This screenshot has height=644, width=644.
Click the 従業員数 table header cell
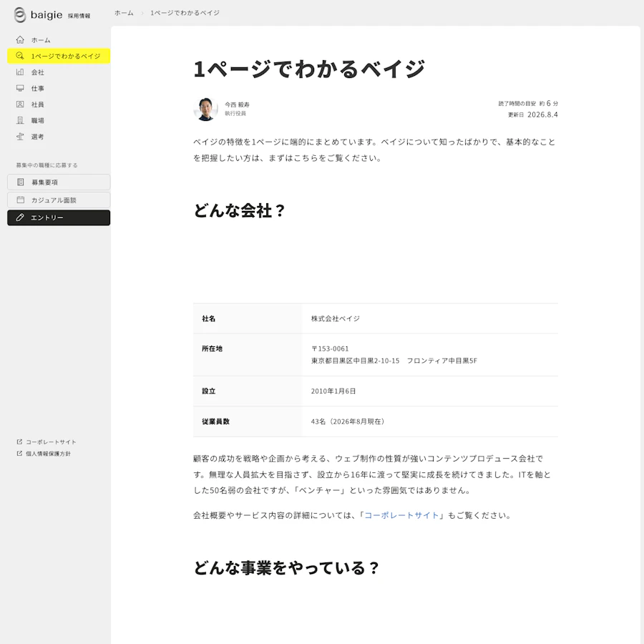(x=248, y=421)
